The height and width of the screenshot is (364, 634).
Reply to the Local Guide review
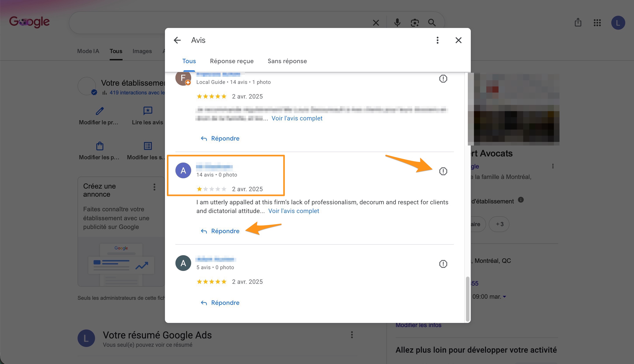[220, 139]
